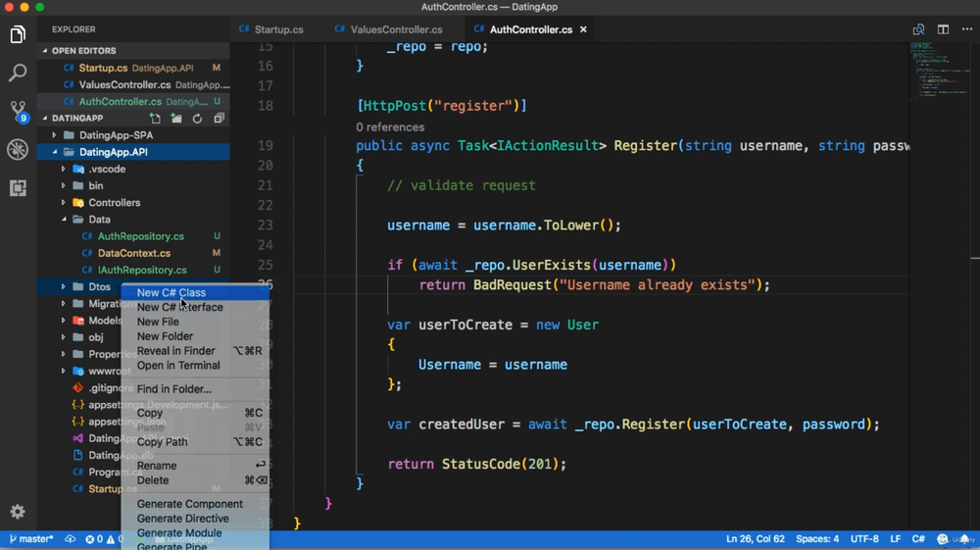Image resolution: width=980 pixels, height=550 pixels.
Task: Click the New File icon in DATINGAPP header
Action: [155, 118]
